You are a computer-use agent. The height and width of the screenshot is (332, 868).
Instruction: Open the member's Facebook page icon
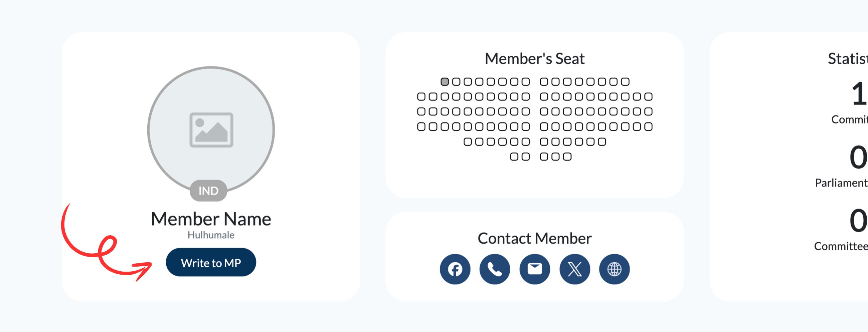(455, 269)
